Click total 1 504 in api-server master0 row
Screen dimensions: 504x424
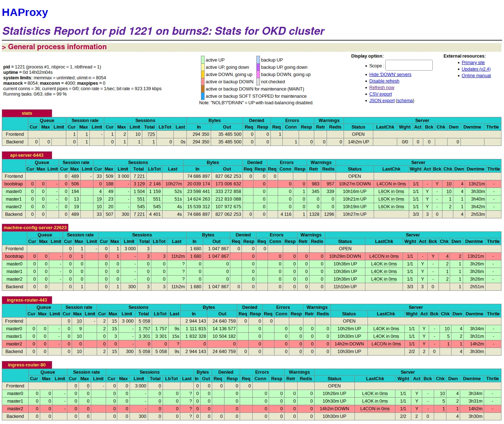[139, 192]
